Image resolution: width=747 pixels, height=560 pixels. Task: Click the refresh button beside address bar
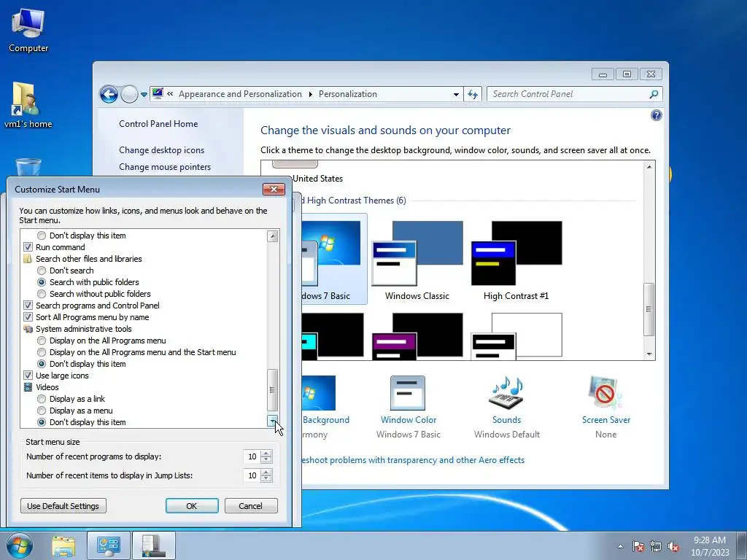[473, 94]
